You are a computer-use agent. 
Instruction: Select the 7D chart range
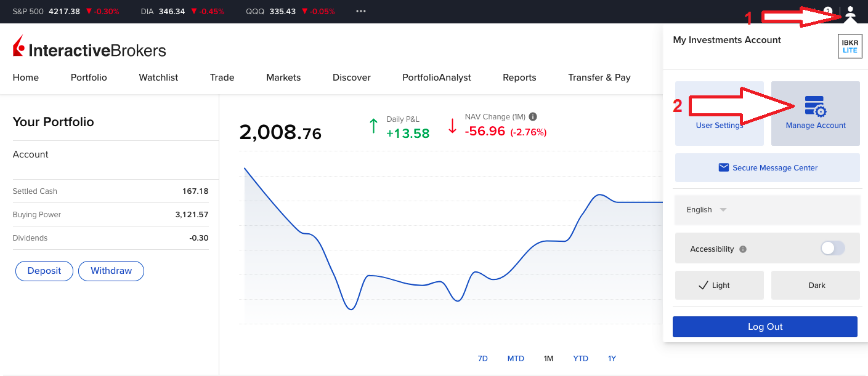[x=482, y=359]
